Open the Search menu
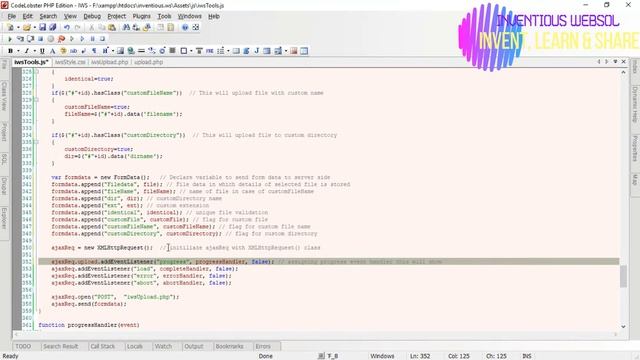640x360 pixels. click(x=48, y=16)
